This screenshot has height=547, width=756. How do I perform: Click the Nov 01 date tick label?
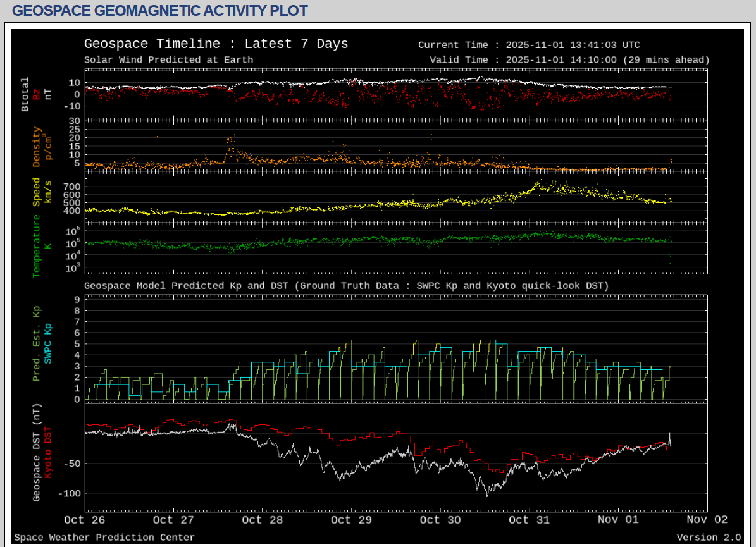click(617, 520)
